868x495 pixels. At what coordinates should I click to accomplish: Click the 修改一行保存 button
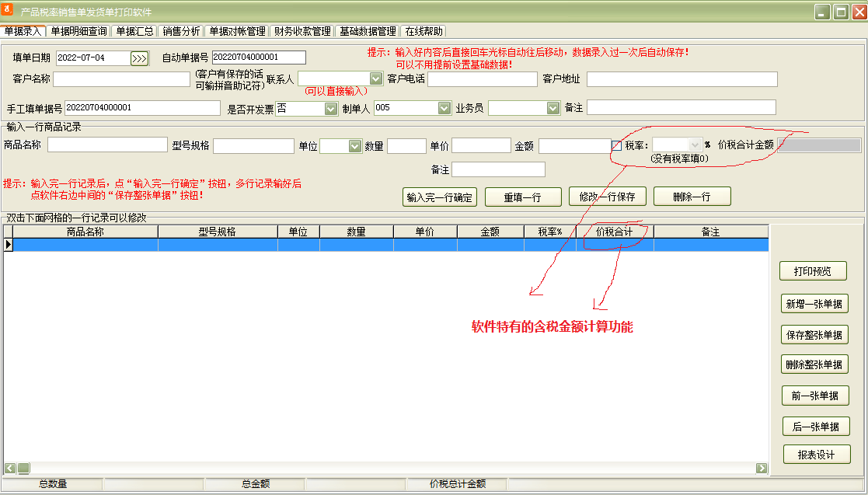point(607,197)
